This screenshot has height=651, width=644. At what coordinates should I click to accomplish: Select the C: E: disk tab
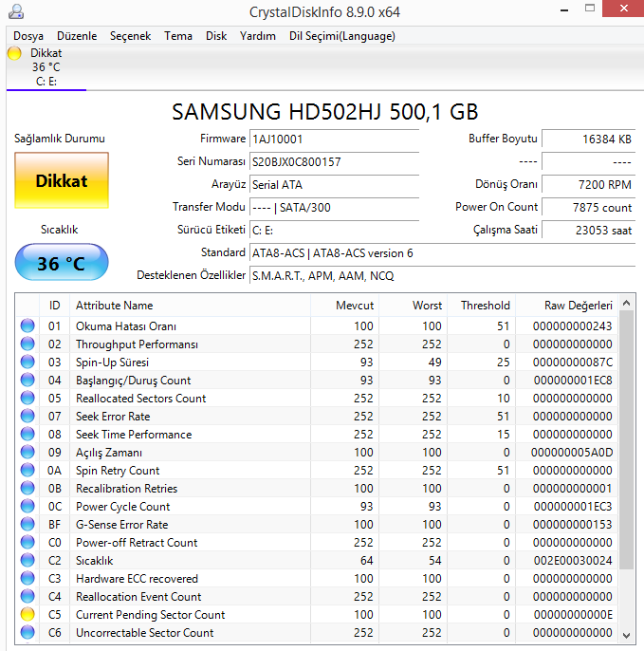(46, 67)
